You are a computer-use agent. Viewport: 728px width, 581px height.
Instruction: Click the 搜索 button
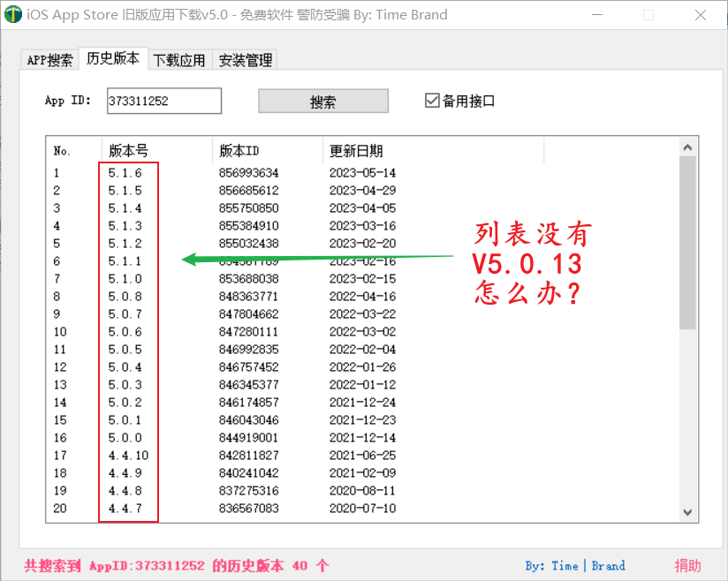[323, 102]
